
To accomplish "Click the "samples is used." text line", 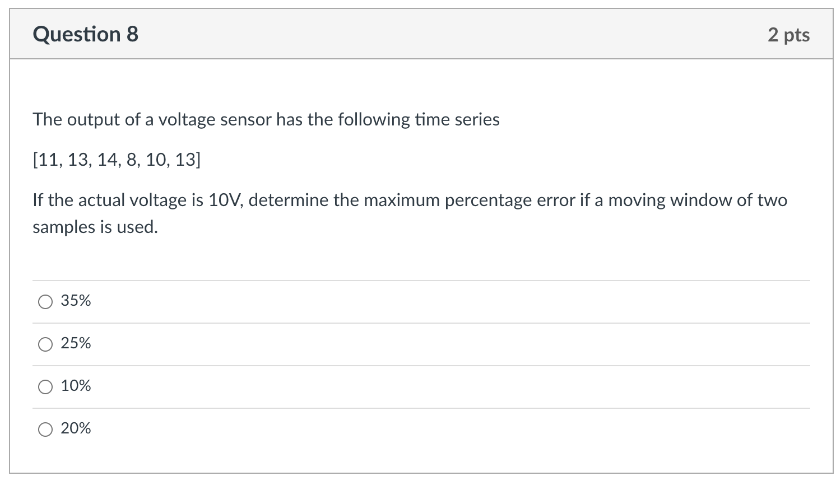I will pos(95,227).
